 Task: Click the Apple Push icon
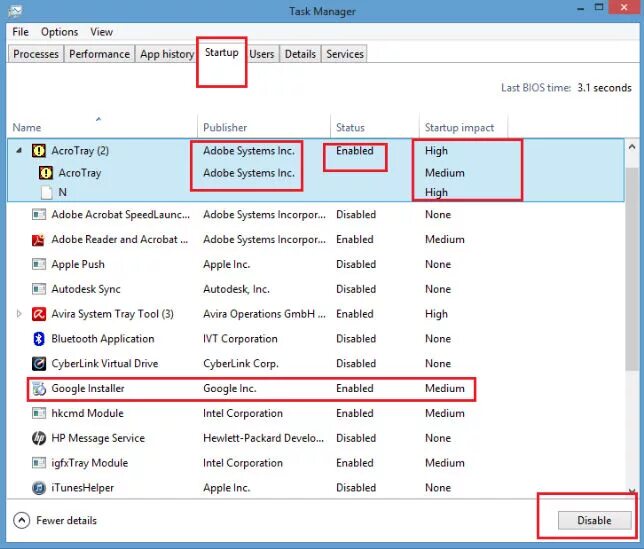coord(39,264)
